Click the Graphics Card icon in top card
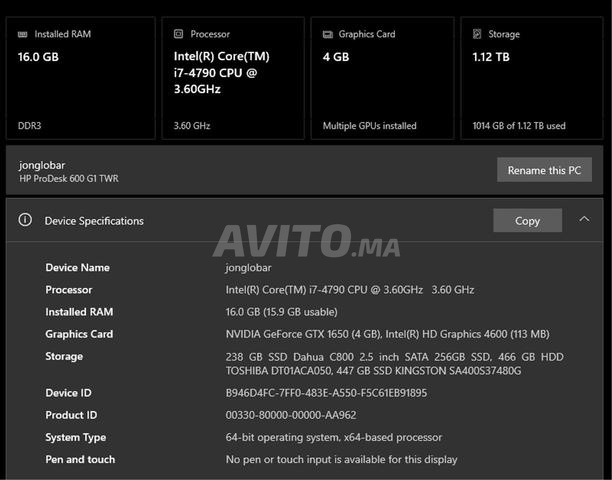612x480 pixels. click(x=328, y=34)
